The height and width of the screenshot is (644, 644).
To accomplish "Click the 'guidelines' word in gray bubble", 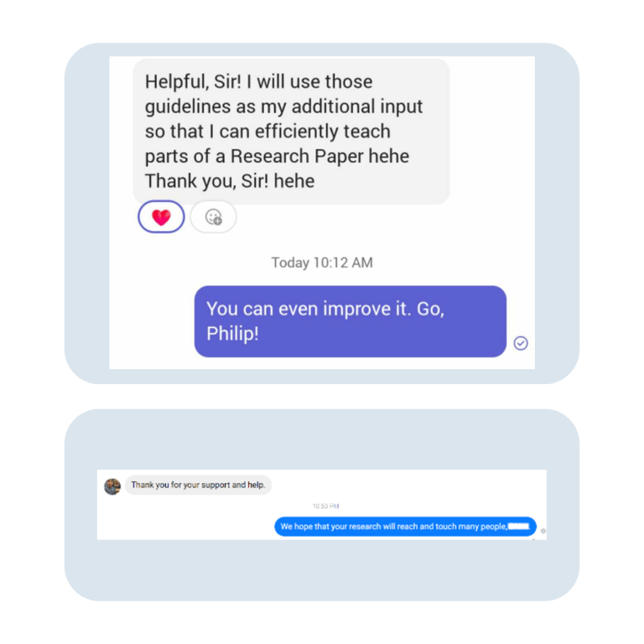I will 188,106.
